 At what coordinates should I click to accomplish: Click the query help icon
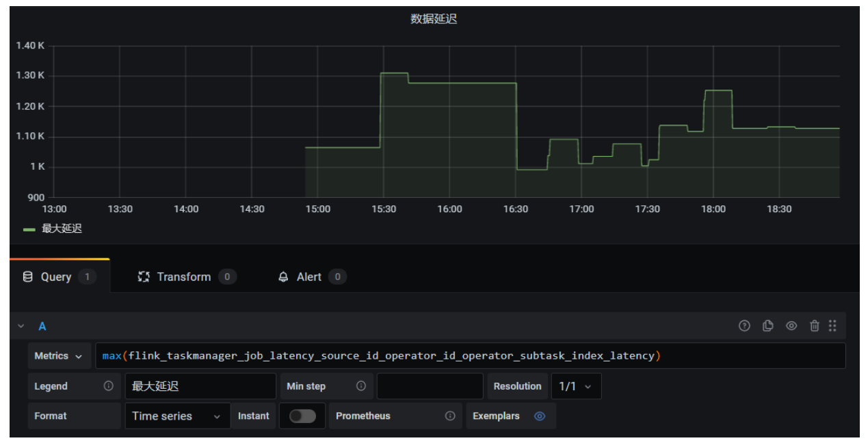click(745, 327)
